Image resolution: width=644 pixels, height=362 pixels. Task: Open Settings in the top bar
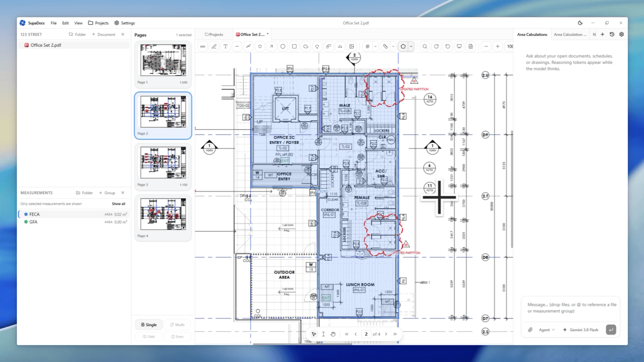[125, 23]
